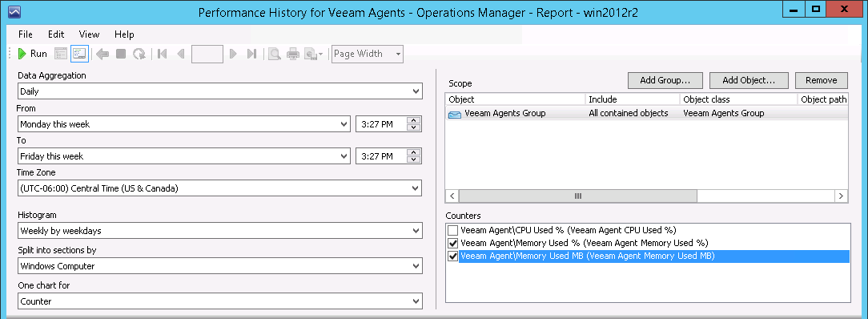868x319 pixels.
Task: Select the 'Veeam Agent\Memory Used %' counter text
Action: (x=585, y=243)
